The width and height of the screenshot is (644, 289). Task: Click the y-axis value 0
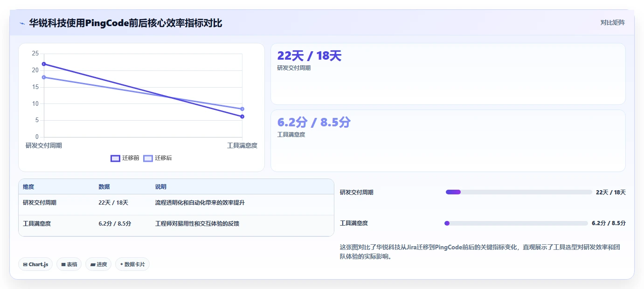point(37,137)
